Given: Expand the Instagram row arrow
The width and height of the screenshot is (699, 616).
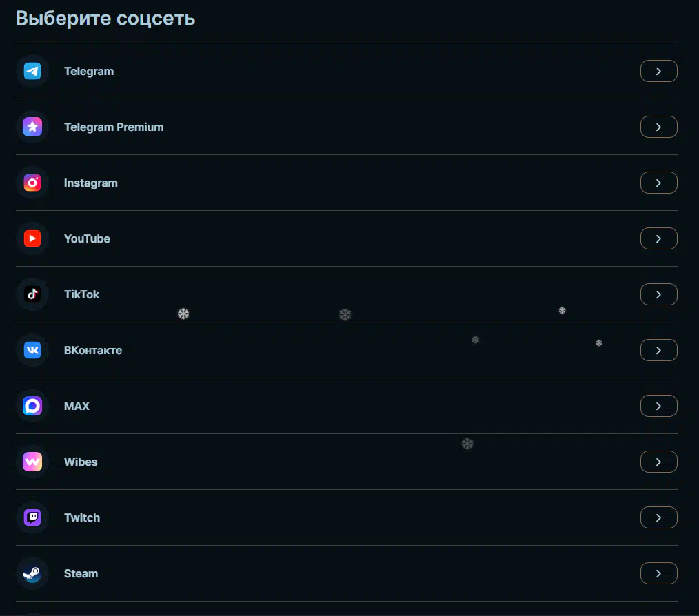Looking at the screenshot, I should point(658,183).
